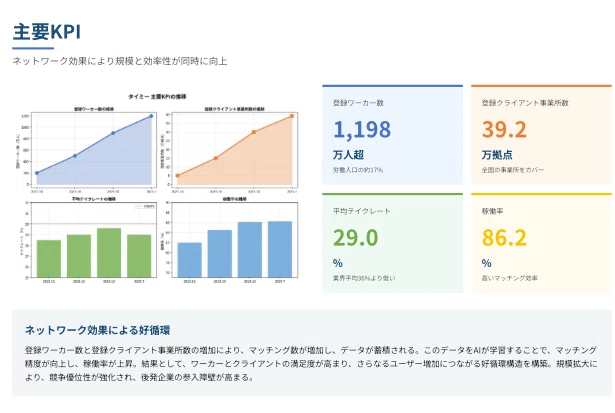Image resolution: width=615 pixels, height=413 pixels.
Task: Click the green take-rate bar for 2025.7
Action: point(139,256)
